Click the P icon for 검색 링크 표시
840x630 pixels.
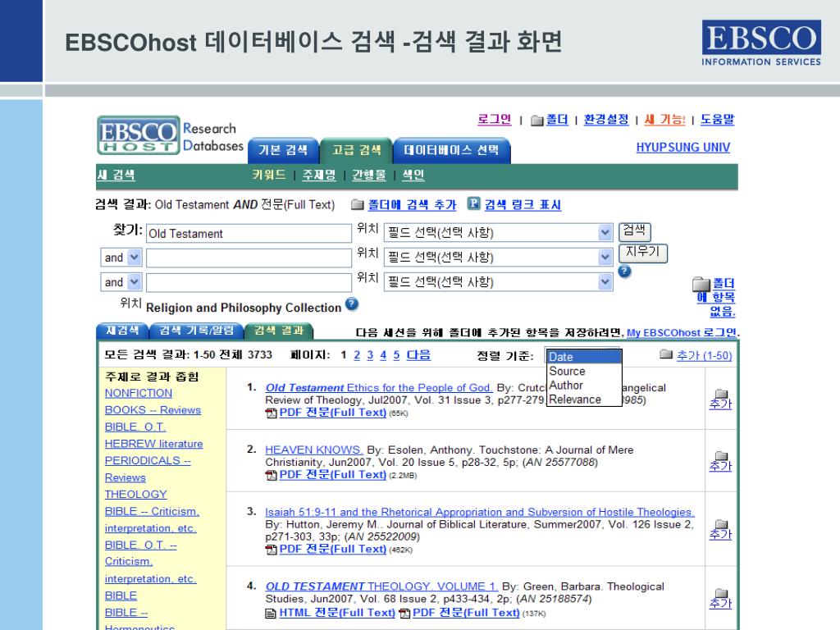pyautogui.click(x=473, y=203)
